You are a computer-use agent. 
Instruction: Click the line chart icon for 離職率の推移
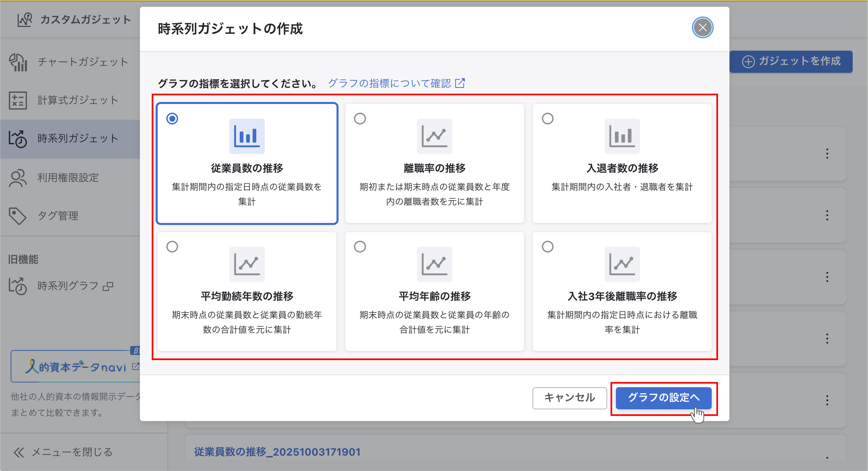coord(434,136)
